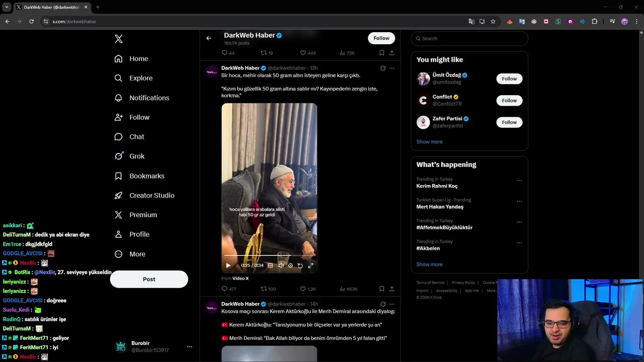Seek on the video progress bar
This screenshot has width=644, height=362.
click(269, 256)
